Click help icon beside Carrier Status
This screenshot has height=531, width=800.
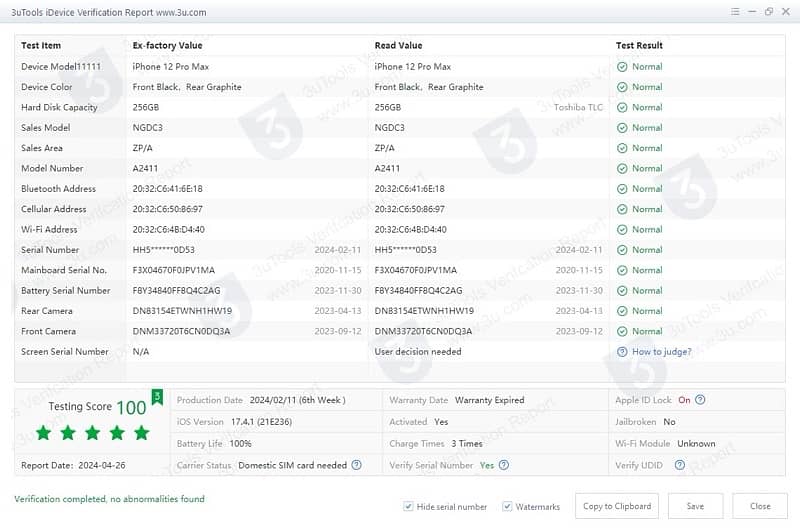356,465
